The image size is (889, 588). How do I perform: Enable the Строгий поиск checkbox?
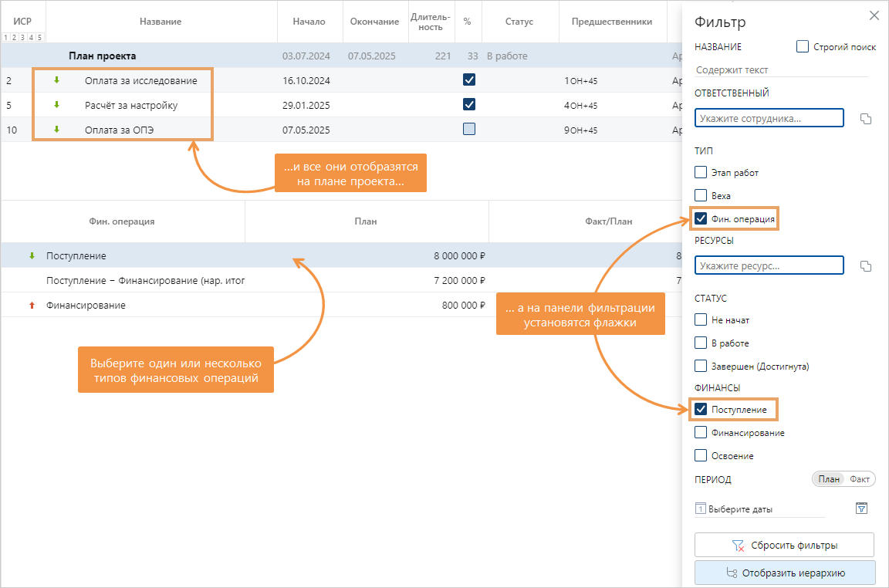click(803, 47)
